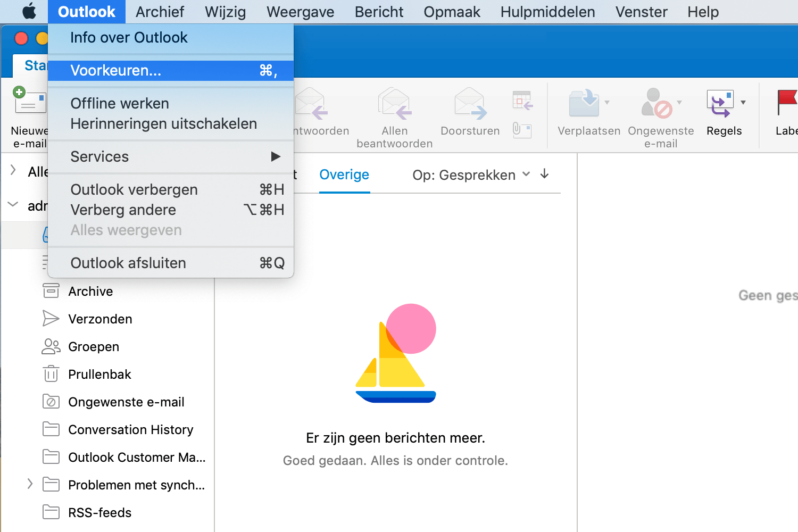798x532 pixels.
Task: Click the Ongewenste e-mail folder icon
Action: 51,402
